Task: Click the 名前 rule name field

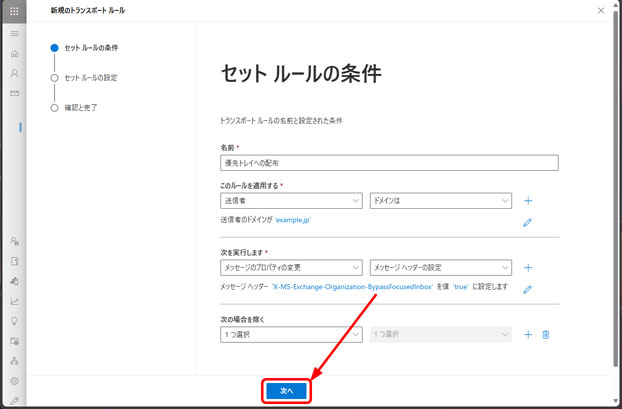Action: tap(389, 163)
